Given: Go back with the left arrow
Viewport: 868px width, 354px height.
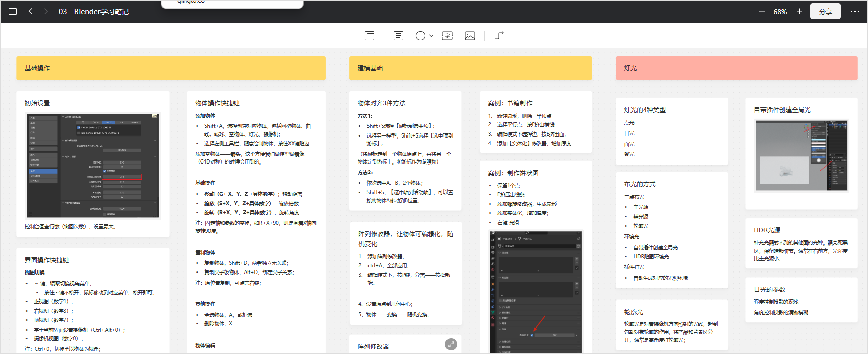Looking at the screenshot, I should pos(31,11).
